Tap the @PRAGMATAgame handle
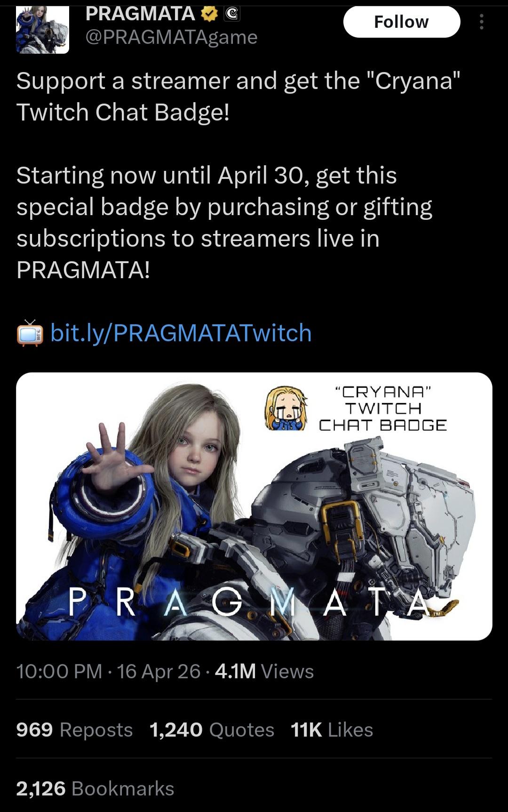This screenshot has width=508, height=812. tap(172, 37)
